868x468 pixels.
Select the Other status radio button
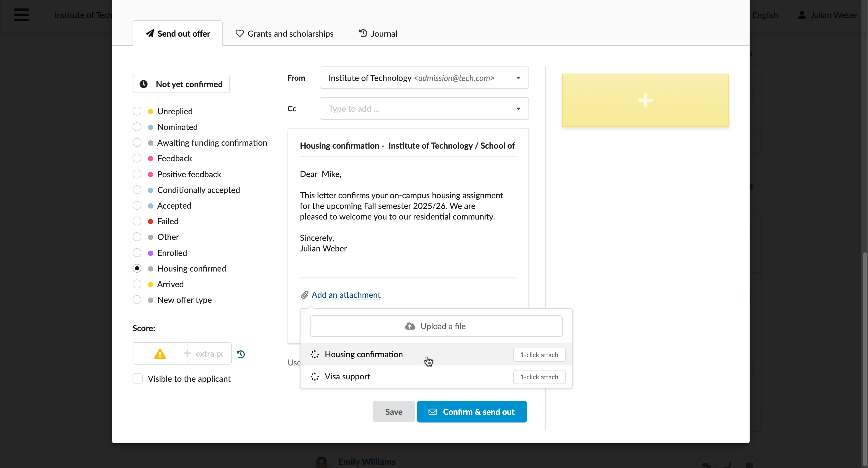point(137,237)
